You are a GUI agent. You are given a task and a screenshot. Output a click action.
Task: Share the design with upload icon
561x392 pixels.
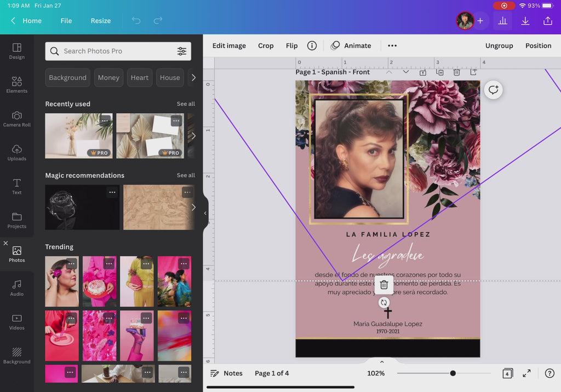(x=548, y=21)
